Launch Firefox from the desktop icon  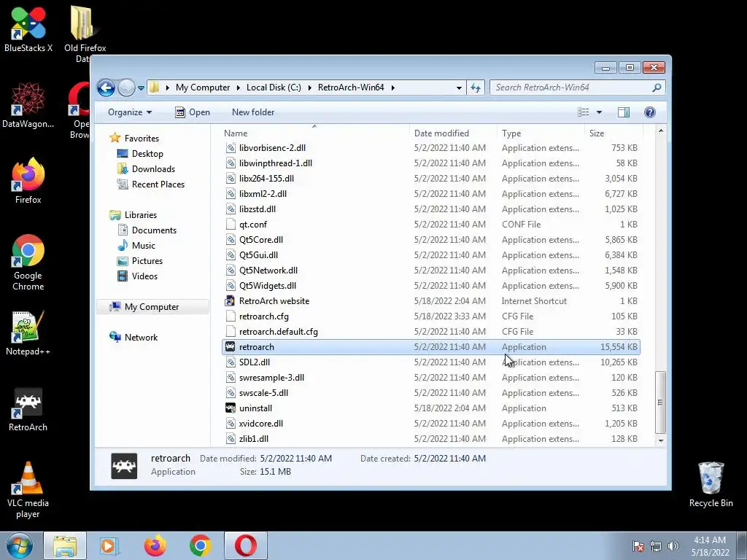[28, 181]
